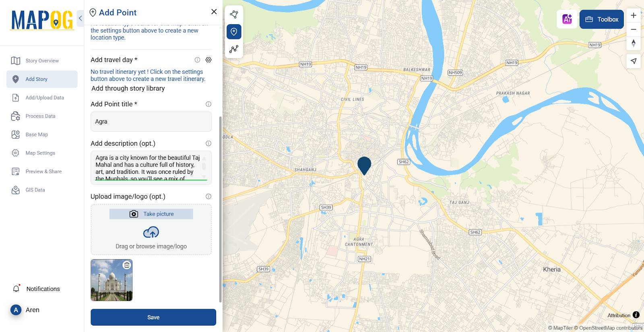The image size is (644, 332).
Task: Click the Process Data icon
Action: click(x=16, y=116)
